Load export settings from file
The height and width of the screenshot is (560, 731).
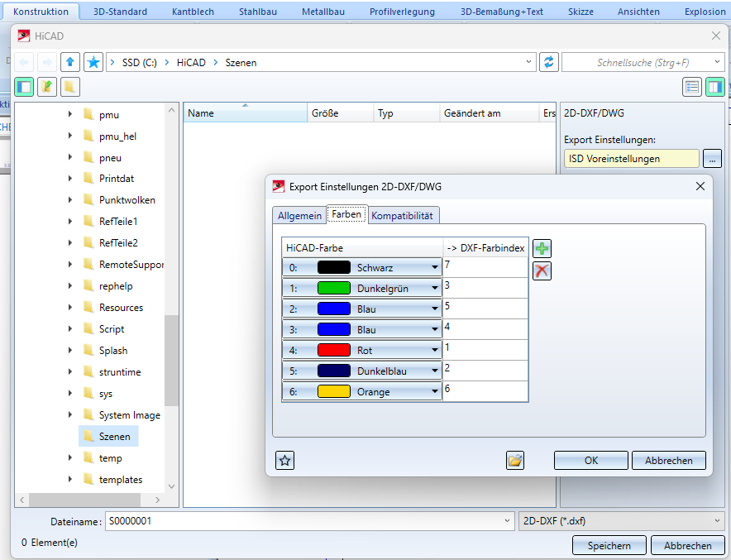[515, 461]
